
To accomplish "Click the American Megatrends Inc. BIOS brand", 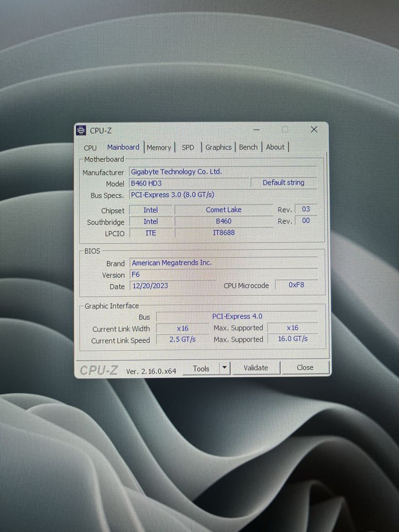I will [x=223, y=263].
